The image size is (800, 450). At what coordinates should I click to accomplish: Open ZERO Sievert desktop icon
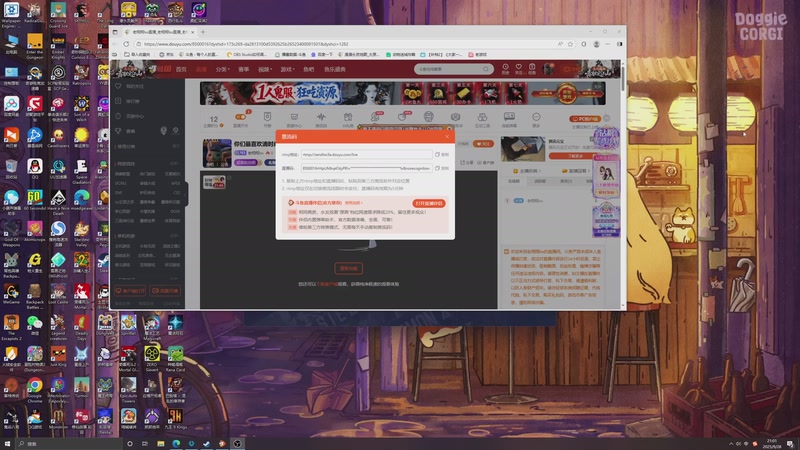pos(152,358)
